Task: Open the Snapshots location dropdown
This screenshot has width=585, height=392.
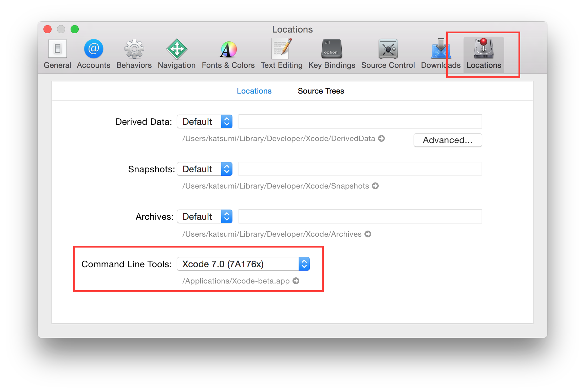Action: [205, 169]
